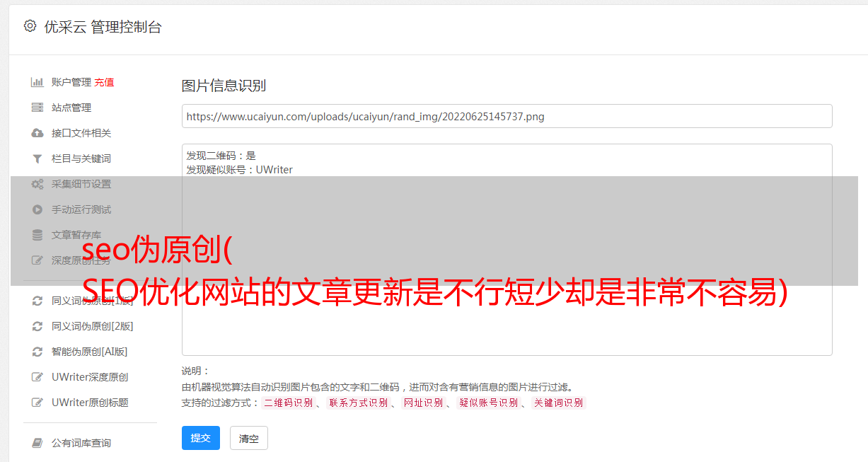Select 智能伪原创[AI版]
The height and width of the screenshot is (462, 868).
[90, 352]
